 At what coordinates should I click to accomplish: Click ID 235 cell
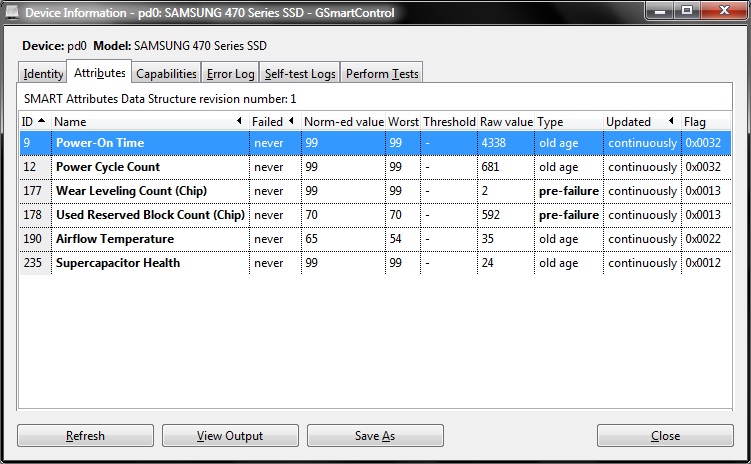[x=35, y=263]
